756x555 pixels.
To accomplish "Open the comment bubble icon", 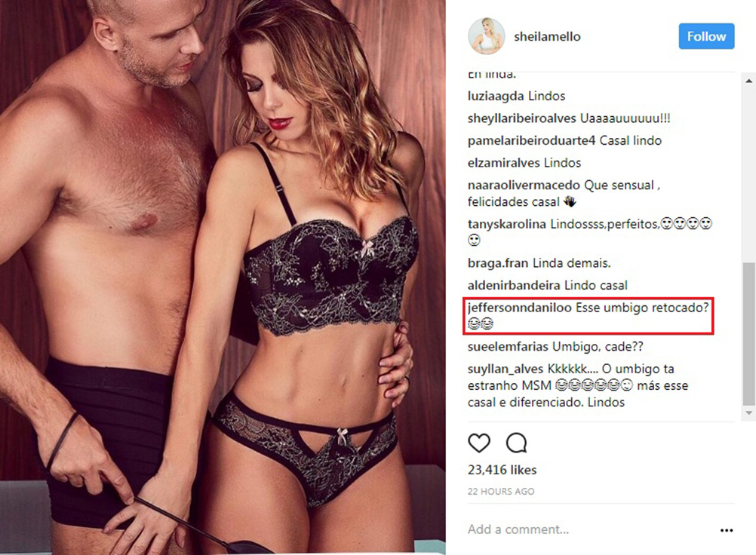I will [x=516, y=443].
